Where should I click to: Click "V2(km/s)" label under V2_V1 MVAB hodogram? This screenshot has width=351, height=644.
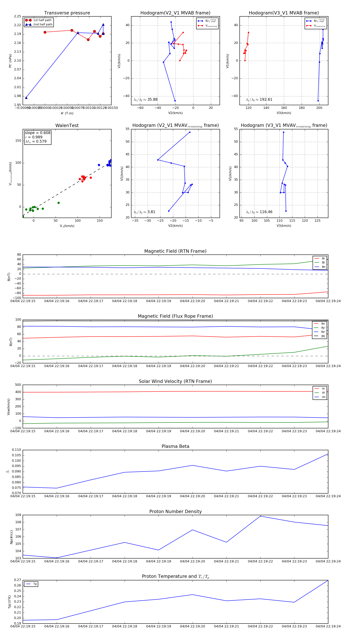(175, 113)
